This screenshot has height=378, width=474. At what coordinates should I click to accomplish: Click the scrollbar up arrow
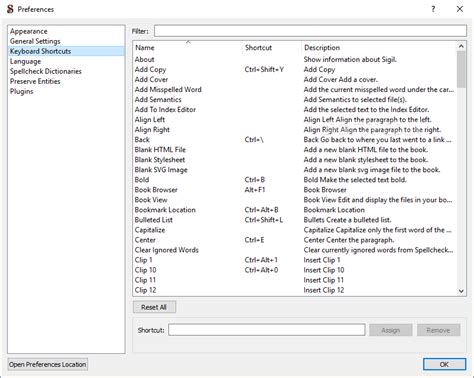pyautogui.click(x=461, y=46)
